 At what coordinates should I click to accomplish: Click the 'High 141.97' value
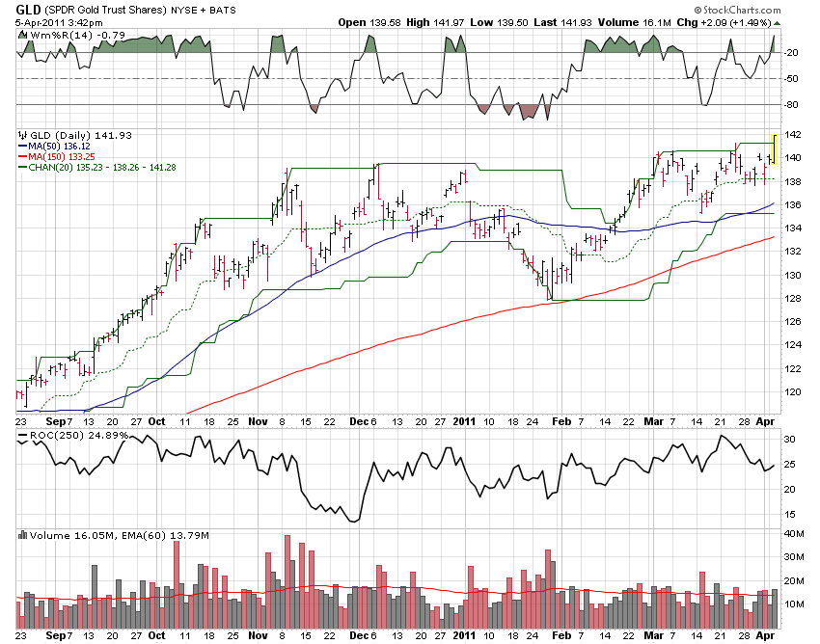435,22
